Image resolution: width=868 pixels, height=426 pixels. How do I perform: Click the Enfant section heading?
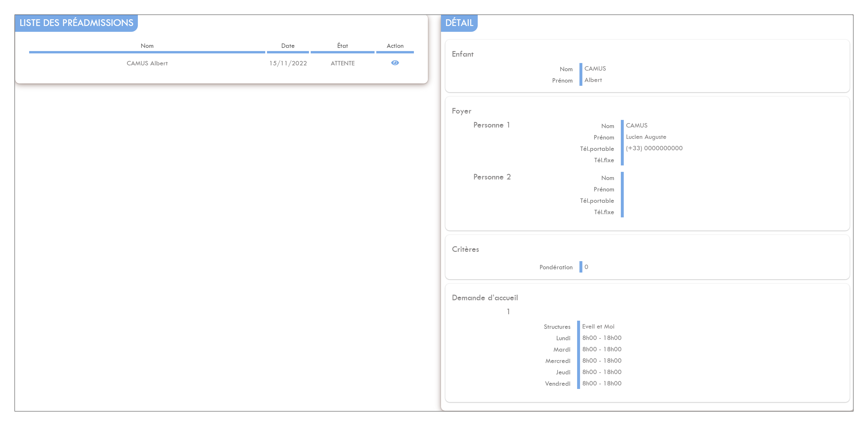pos(462,54)
